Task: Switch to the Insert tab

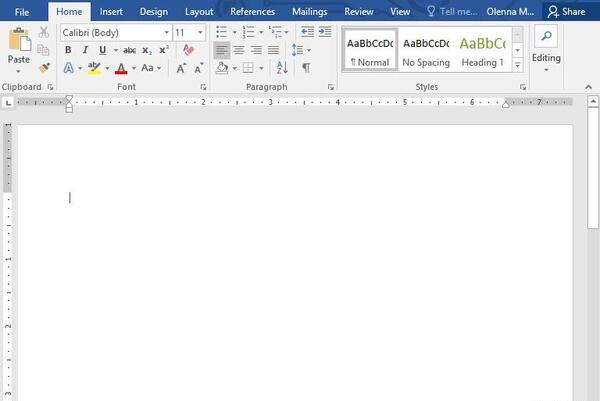Action: (x=111, y=12)
